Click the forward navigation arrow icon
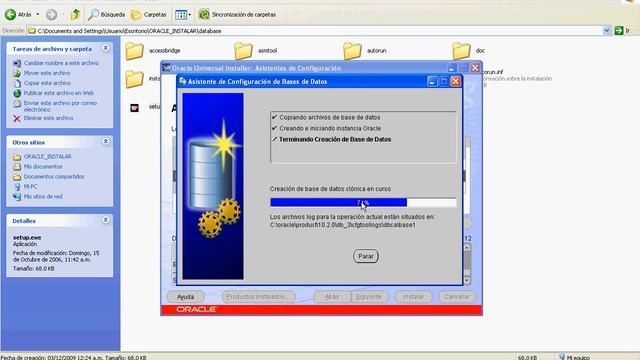The height and width of the screenshot is (360, 640). pyautogui.click(x=51, y=15)
